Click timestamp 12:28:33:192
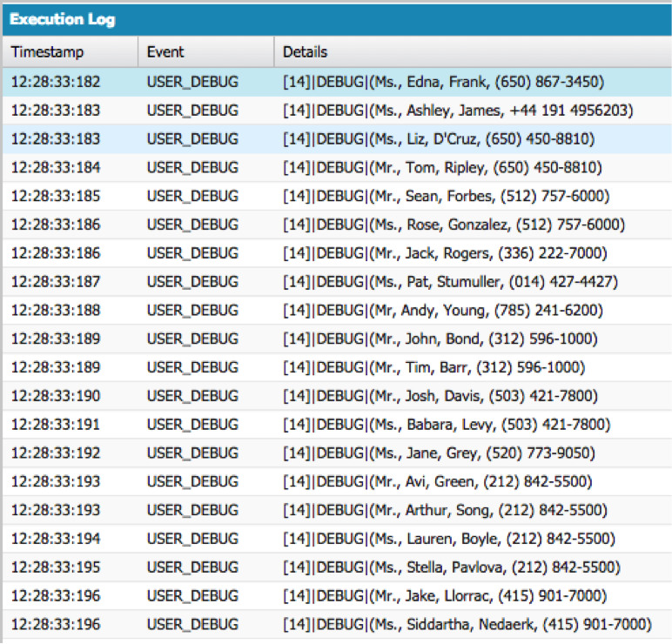This screenshot has height=644, width=672. coord(56,453)
